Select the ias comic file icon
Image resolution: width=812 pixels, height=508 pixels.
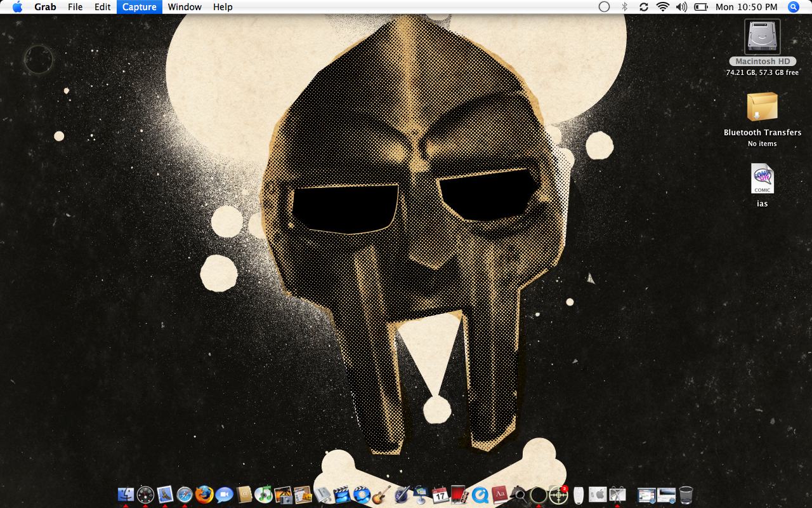pyautogui.click(x=763, y=178)
